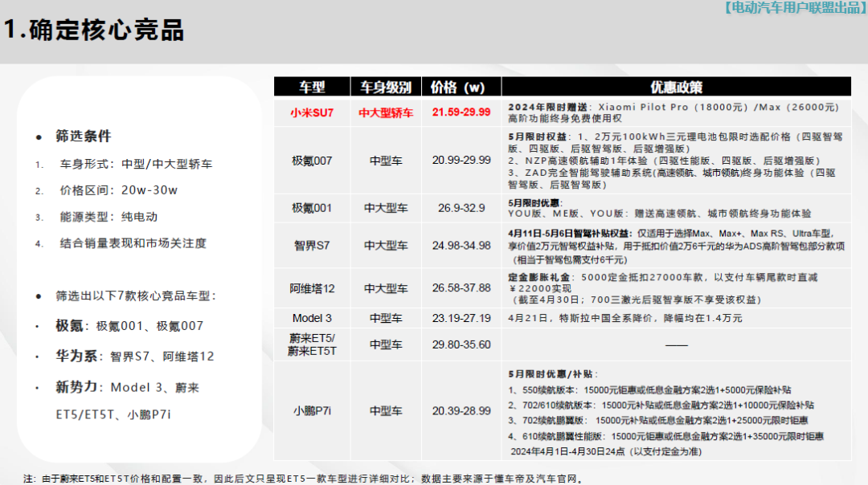Select the '筛选条件' heading
The height and width of the screenshot is (485, 868).
coord(83,136)
